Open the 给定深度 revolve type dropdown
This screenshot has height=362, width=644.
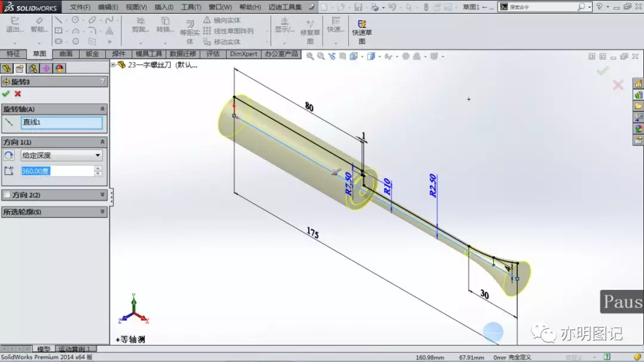98,155
